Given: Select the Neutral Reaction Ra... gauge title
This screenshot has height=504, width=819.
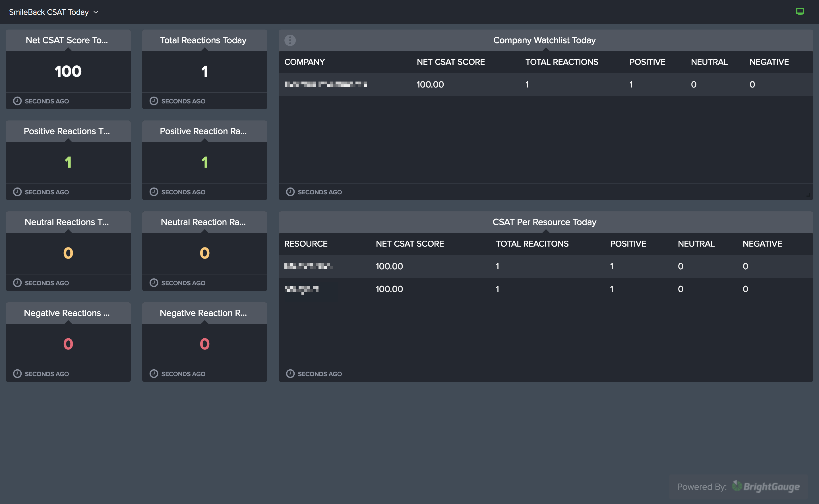Looking at the screenshot, I should pyautogui.click(x=203, y=222).
